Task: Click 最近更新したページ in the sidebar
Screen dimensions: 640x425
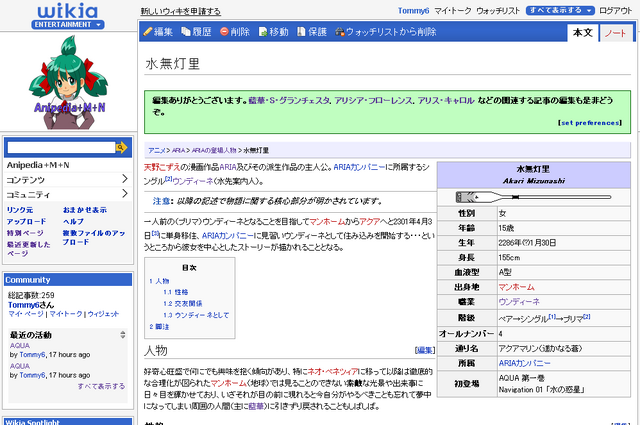Action: [28, 249]
